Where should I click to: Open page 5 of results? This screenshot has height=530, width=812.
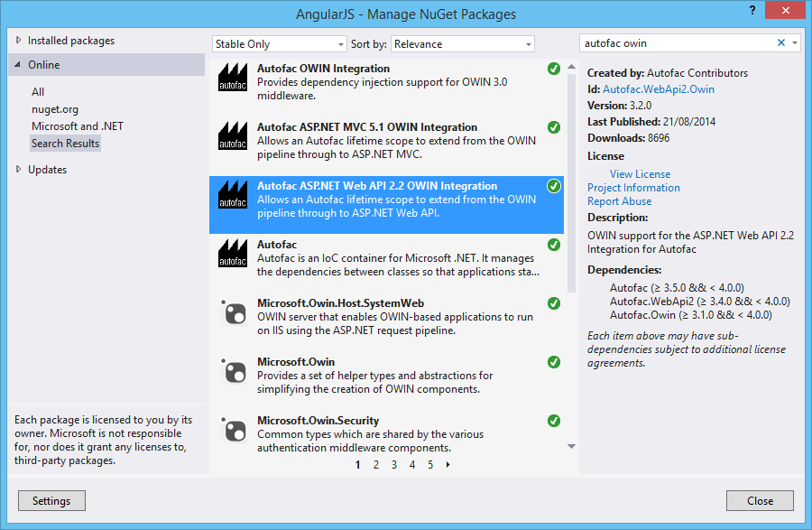coord(430,465)
